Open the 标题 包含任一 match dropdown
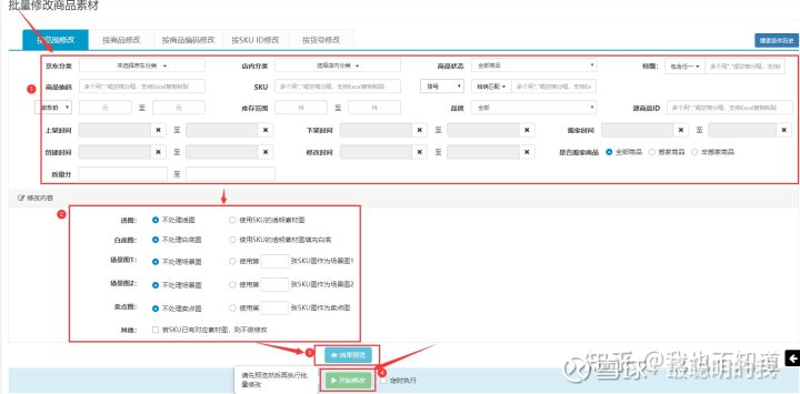Screen dimensions: 800x394 click(685, 66)
